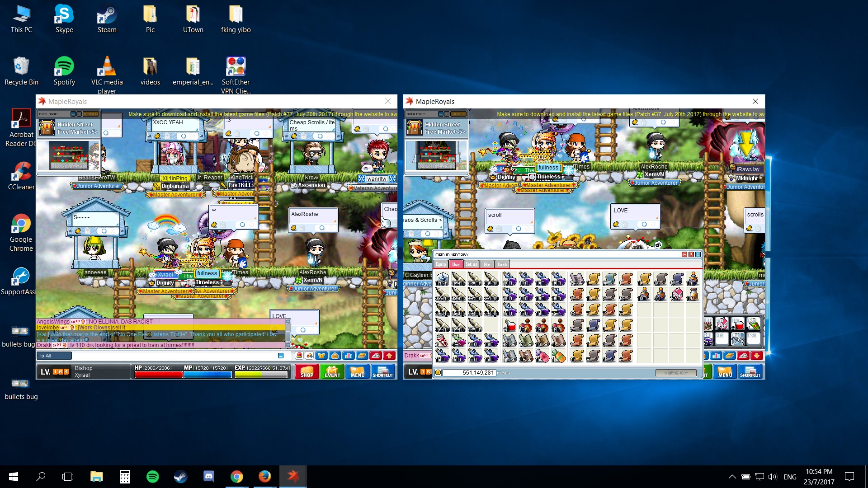Click the red HP bar in left window
This screenshot has height=488, width=868.
(x=159, y=375)
